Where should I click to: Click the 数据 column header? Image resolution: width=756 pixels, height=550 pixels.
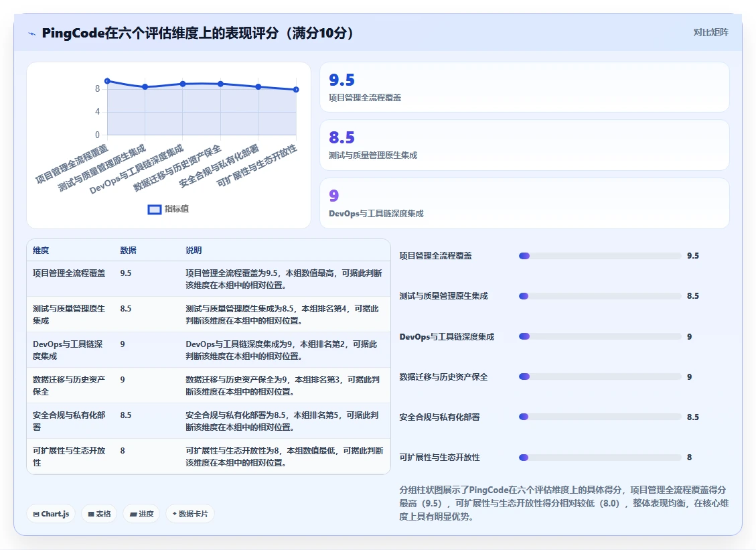click(129, 251)
